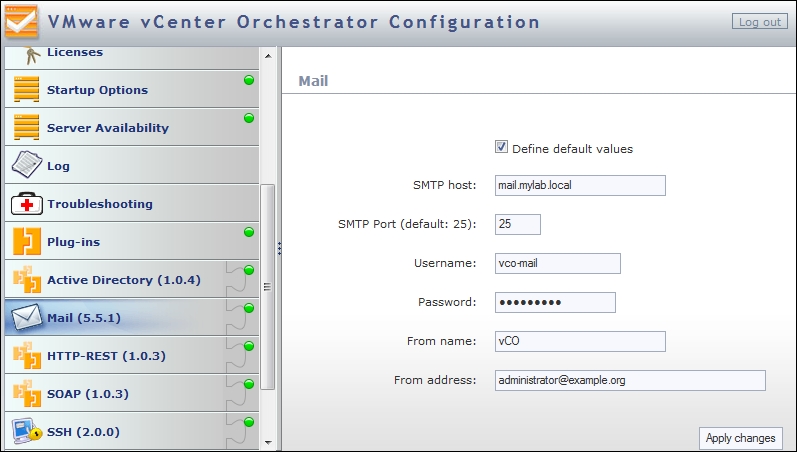Screen dimensions: 797x452
Task: Click the SSH computer icon
Action: click(26, 431)
